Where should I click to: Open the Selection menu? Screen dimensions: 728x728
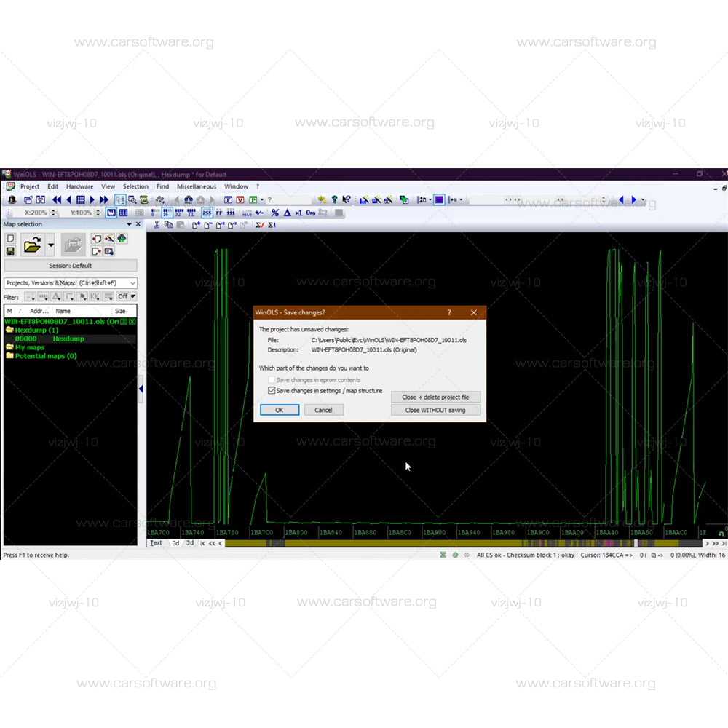(135, 186)
